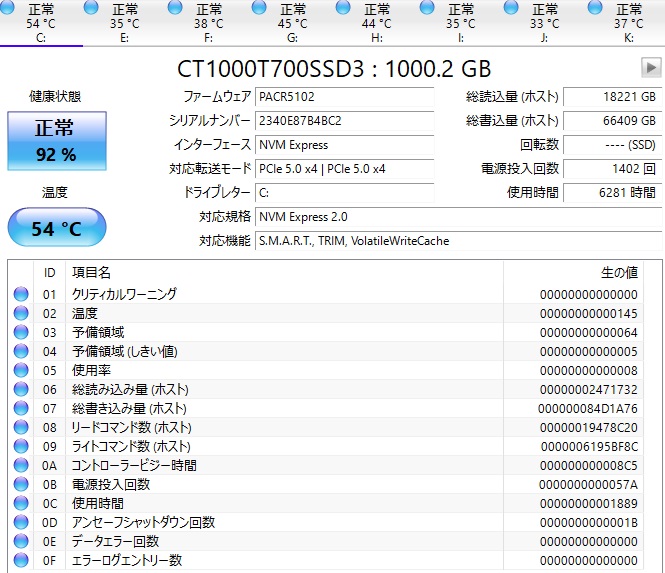The image size is (665, 573).
Task: Click status icon for クリティカルワーニング row
Action: [21, 294]
